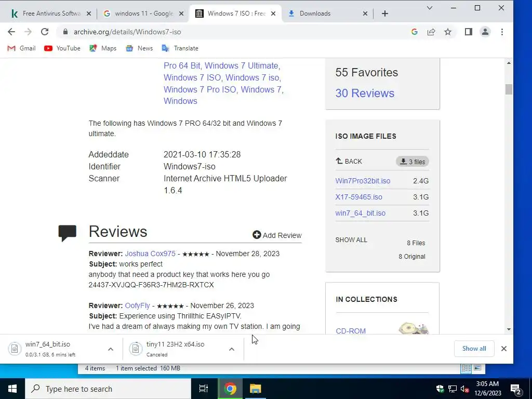Click BACK in ISO image files

(349, 161)
